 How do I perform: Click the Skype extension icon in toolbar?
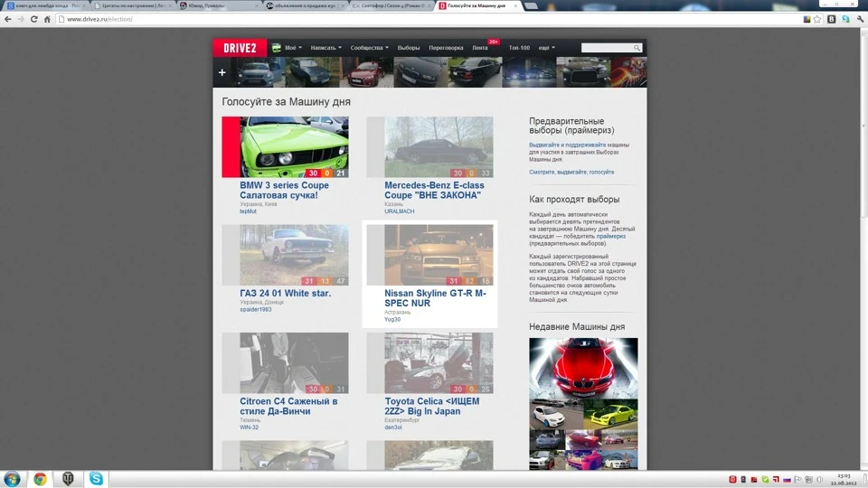[x=846, y=19]
